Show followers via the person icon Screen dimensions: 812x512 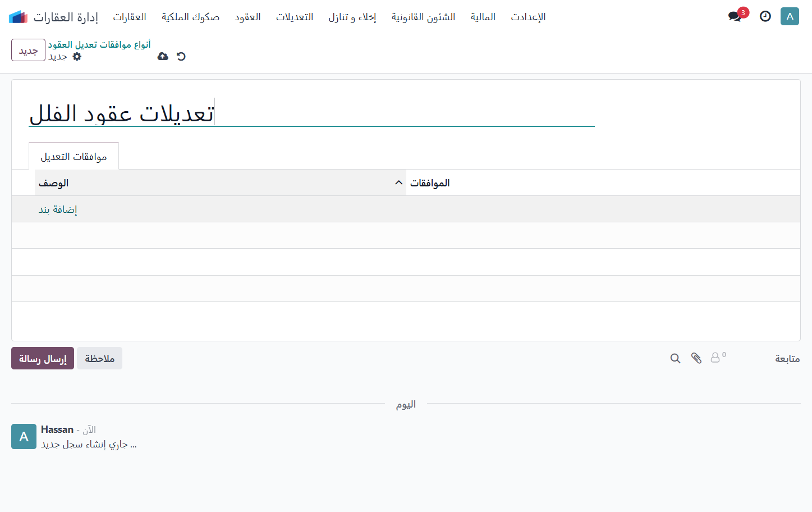coord(718,357)
